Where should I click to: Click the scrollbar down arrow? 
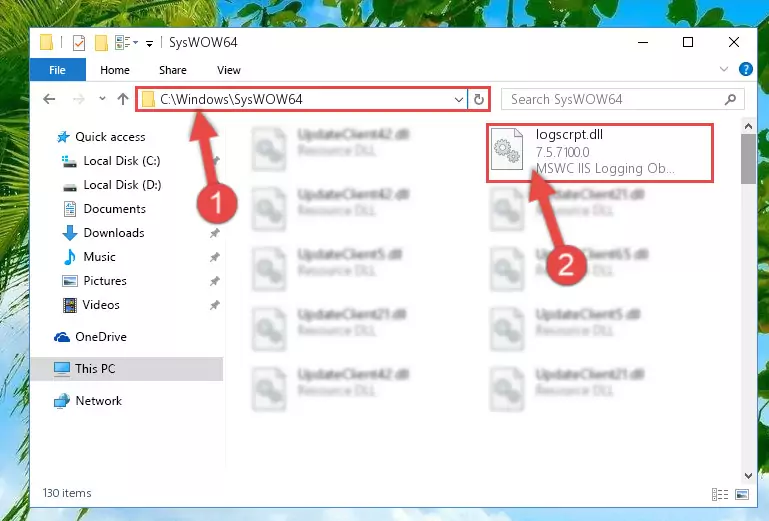(748, 475)
